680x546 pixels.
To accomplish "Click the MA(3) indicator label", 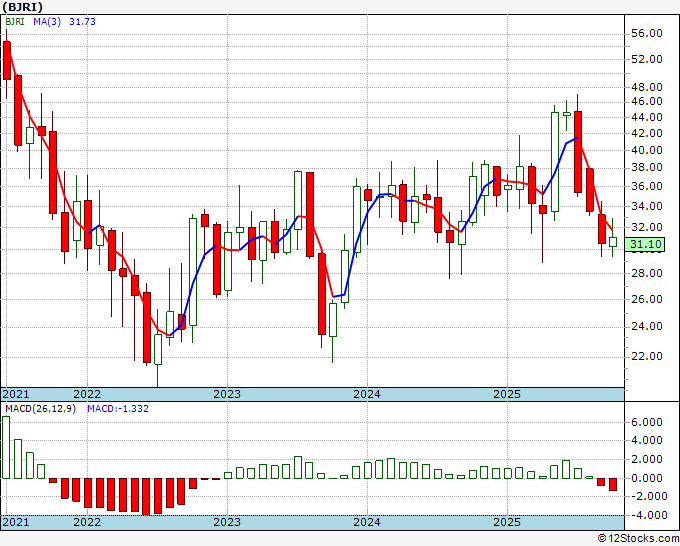I will pyautogui.click(x=47, y=21).
